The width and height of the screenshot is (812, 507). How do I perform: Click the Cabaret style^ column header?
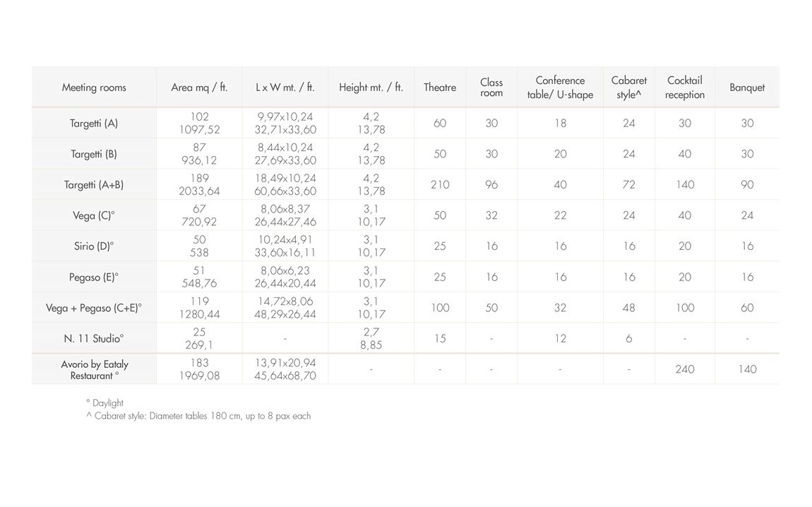click(628, 88)
